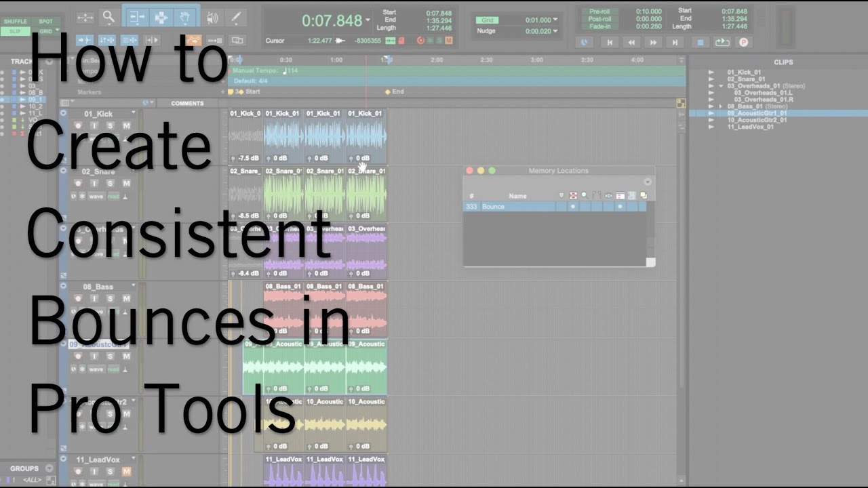Click the Rewind transport button
This screenshot has height=488, width=868.
click(x=631, y=42)
